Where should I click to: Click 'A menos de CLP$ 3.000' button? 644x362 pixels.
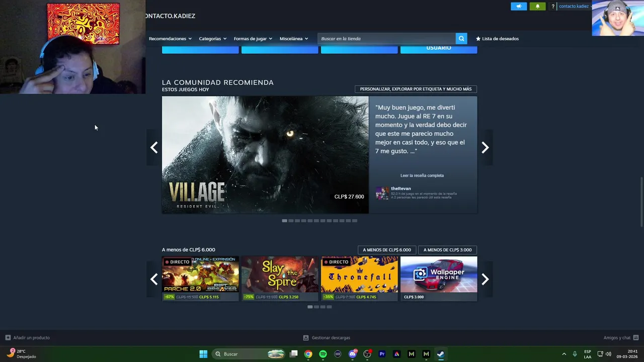pyautogui.click(x=447, y=250)
